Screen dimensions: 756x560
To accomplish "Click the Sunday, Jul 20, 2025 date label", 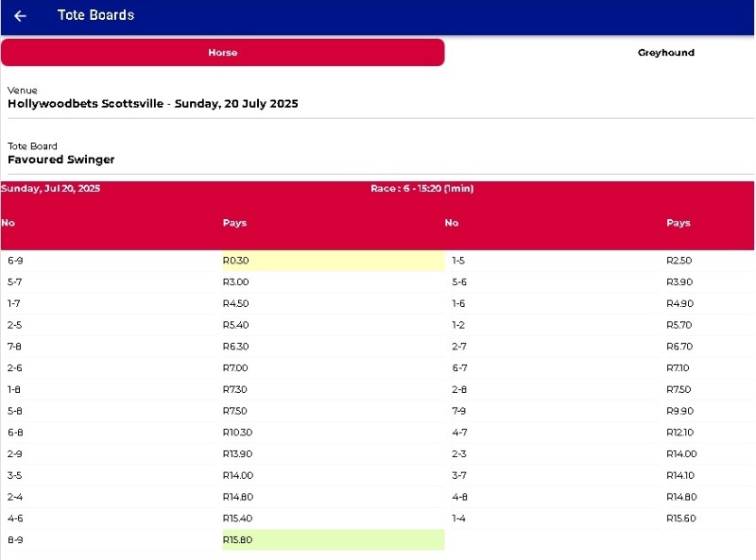I will [51, 189].
